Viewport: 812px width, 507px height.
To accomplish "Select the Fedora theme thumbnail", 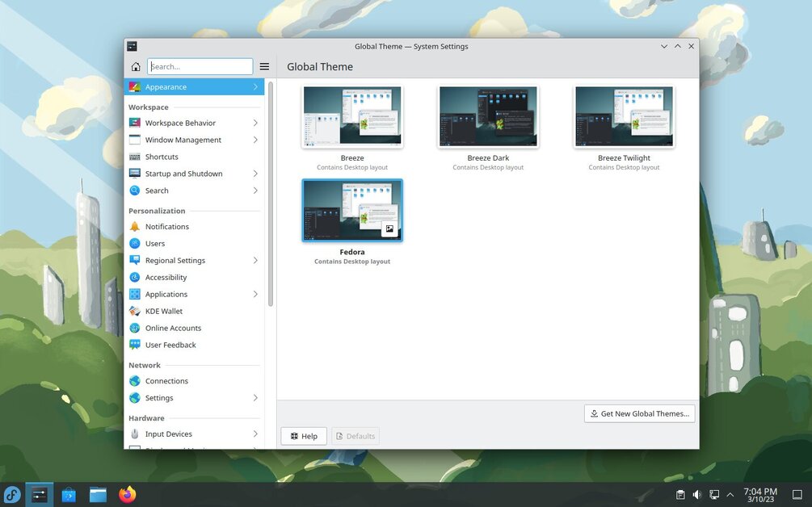I will click(352, 211).
